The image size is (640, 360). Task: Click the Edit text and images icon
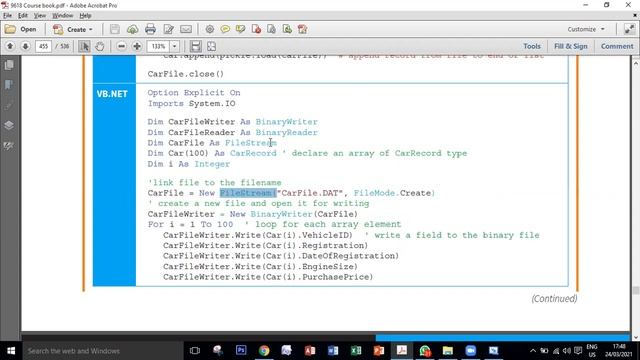(168, 29)
